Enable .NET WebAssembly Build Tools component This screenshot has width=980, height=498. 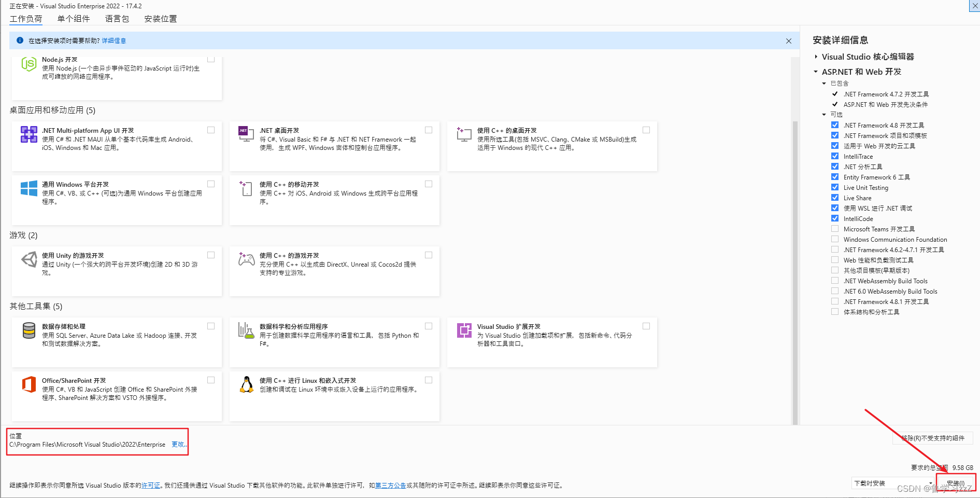pyautogui.click(x=835, y=281)
